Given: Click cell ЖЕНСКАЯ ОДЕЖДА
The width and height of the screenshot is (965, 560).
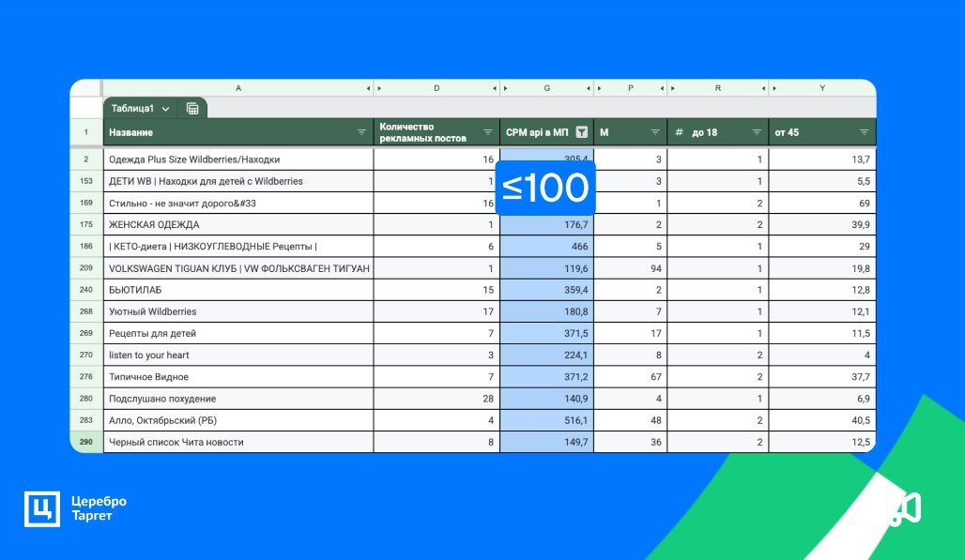Looking at the screenshot, I should point(238,224).
